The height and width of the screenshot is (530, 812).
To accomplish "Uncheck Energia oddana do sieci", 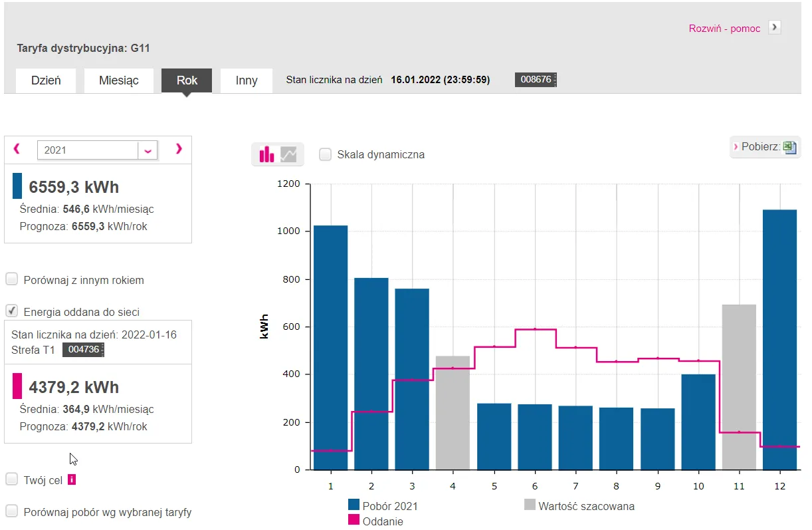I will coord(12,311).
